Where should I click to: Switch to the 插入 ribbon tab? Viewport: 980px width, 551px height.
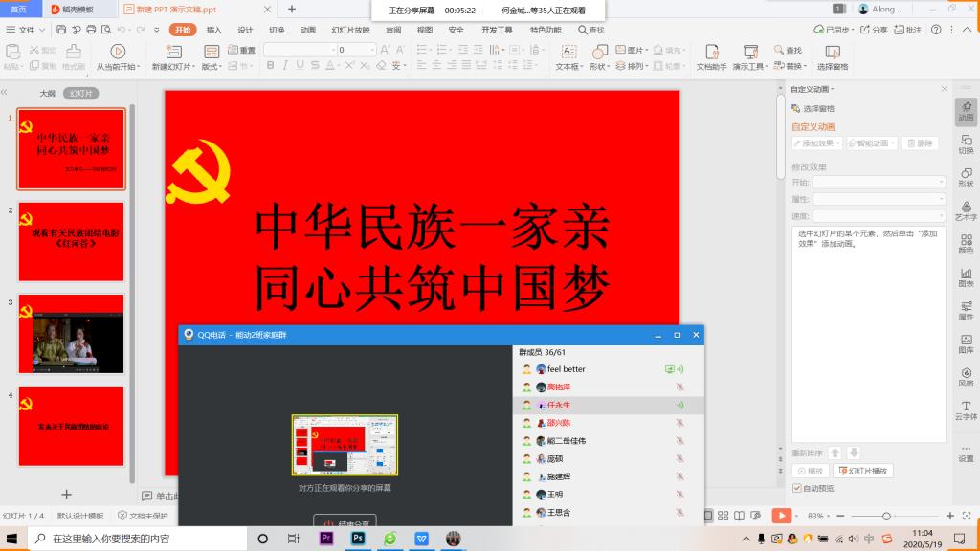click(x=213, y=30)
